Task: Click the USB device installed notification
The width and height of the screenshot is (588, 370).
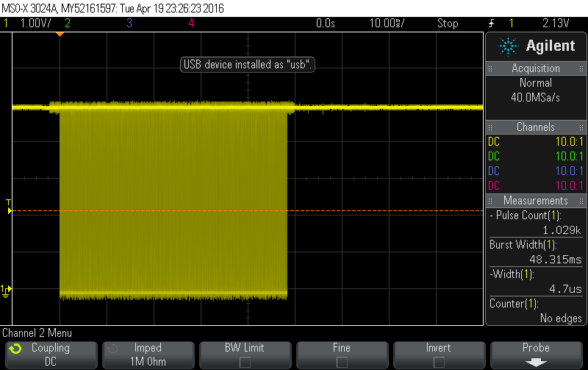Action: [x=248, y=65]
